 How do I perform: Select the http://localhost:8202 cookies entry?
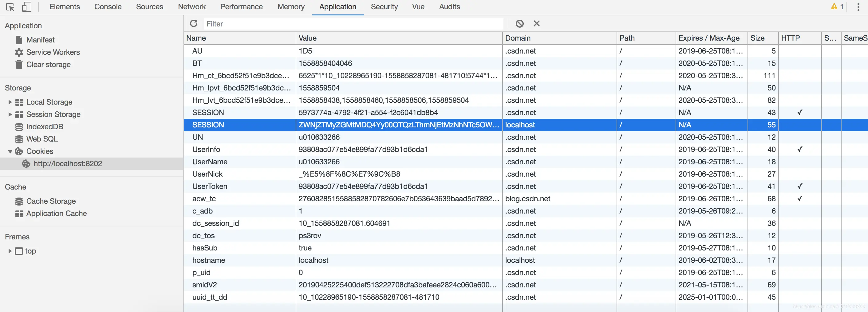coord(92,164)
